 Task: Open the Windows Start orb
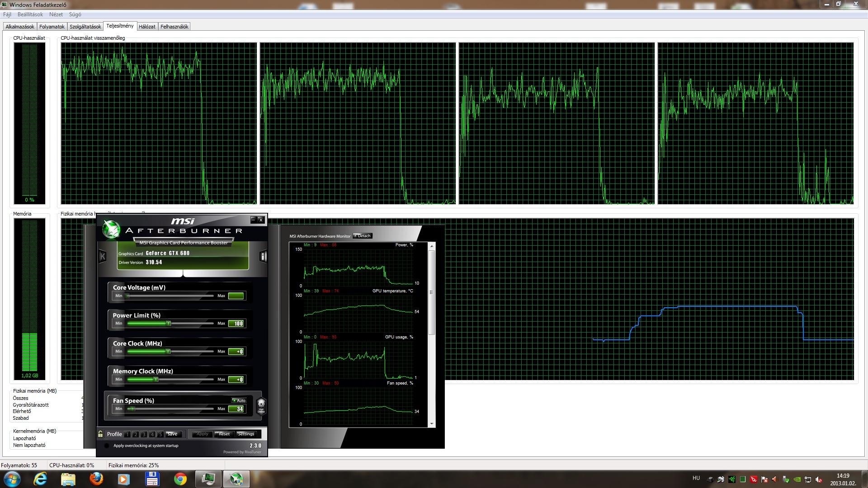tap(12, 479)
